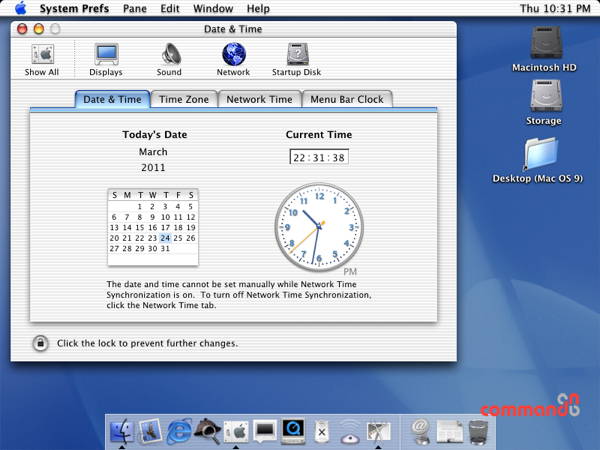Close the Date & Time window
Image resolution: width=600 pixels, height=450 pixels.
pyautogui.click(x=22, y=29)
